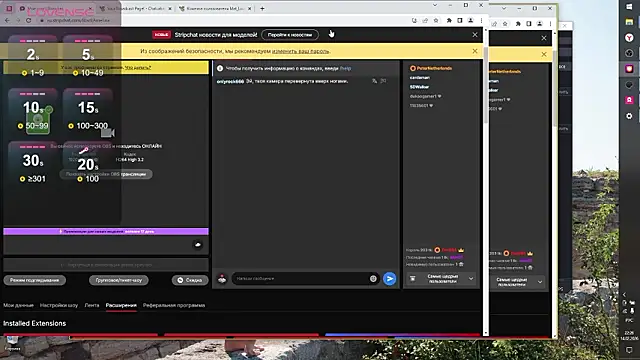Screen dimensions: 640x360
Task: Switch to the Chaturbate broadcast page tab
Action: pyautogui.click(x=135, y=8)
